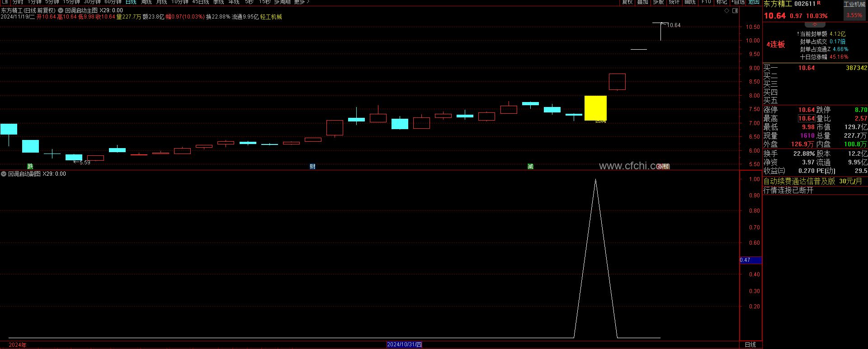The height and width of the screenshot is (349, 868).
Task: Click the 叠加 overlay button
Action: 643,2
